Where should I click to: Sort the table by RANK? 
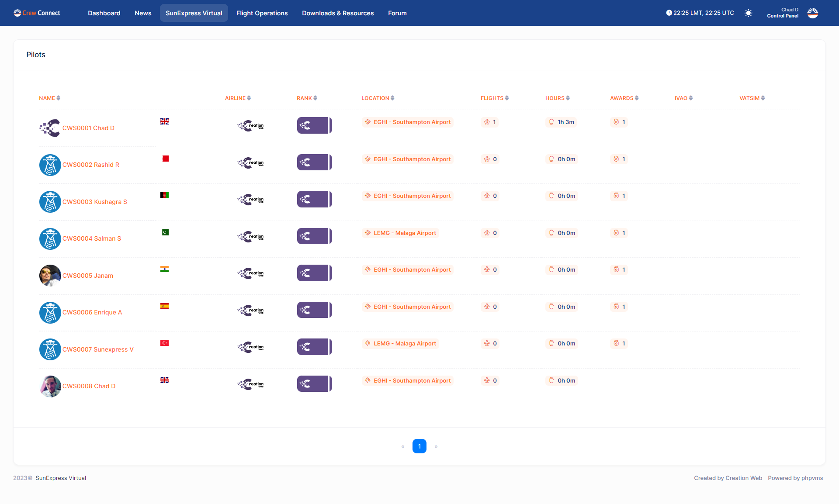pyautogui.click(x=307, y=98)
